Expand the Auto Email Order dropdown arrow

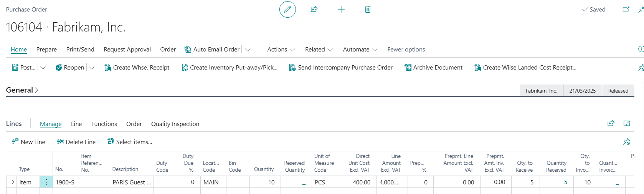(x=248, y=50)
